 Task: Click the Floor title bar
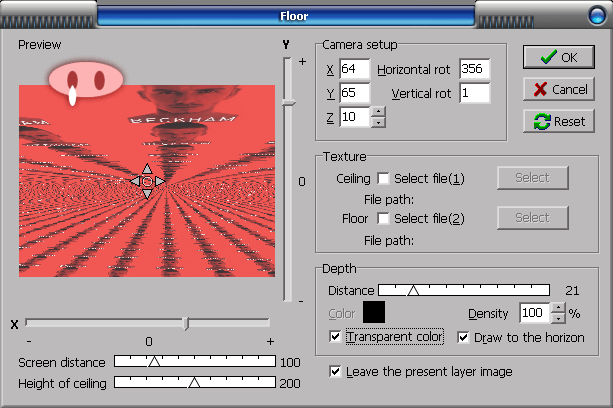pos(286,16)
